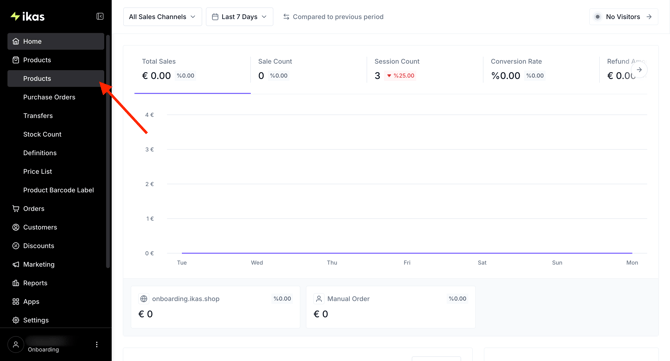Open Customers section icon
The height and width of the screenshot is (361, 670).
click(16, 227)
